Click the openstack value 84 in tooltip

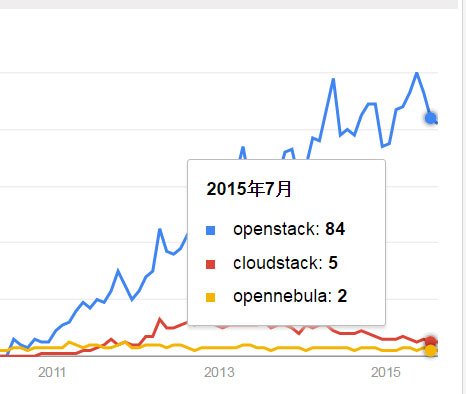pyautogui.click(x=335, y=229)
